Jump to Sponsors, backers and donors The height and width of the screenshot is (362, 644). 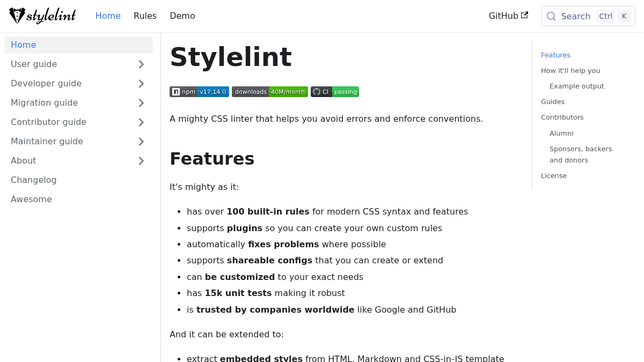(x=581, y=154)
